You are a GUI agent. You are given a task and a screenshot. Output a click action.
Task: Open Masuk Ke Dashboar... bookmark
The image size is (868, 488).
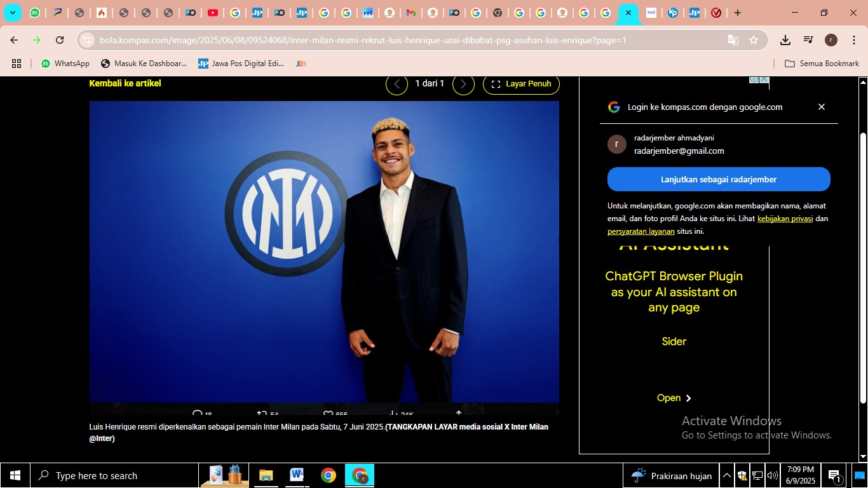[144, 64]
